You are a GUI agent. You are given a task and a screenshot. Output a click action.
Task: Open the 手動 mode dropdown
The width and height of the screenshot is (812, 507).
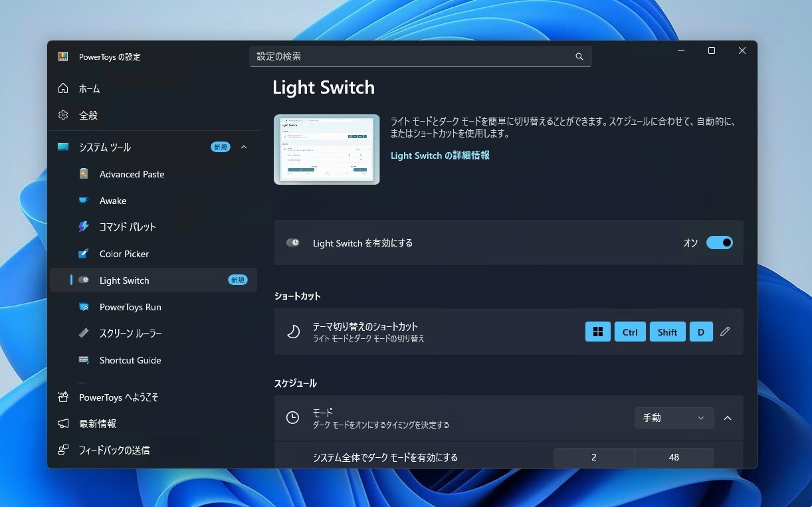coord(674,418)
